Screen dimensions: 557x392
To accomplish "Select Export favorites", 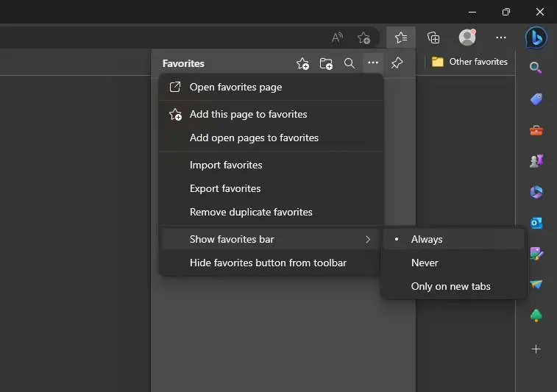I will [225, 188].
